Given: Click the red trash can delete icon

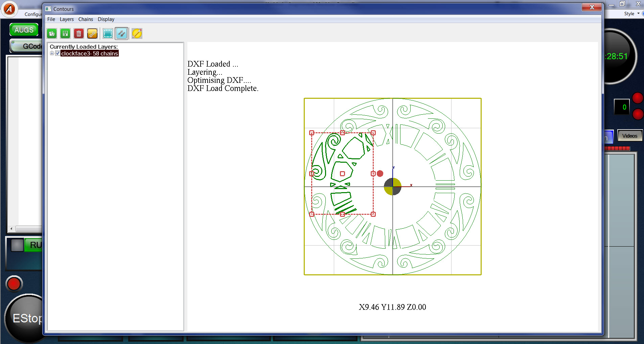Looking at the screenshot, I should [79, 33].
